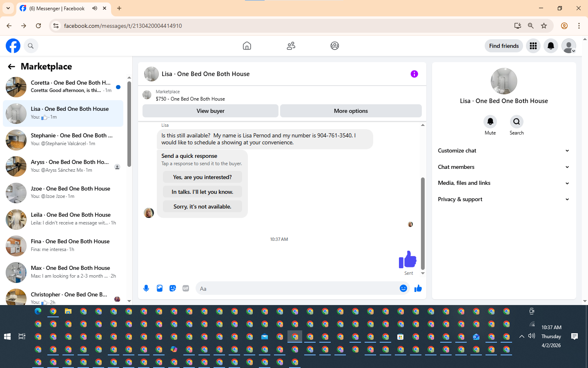Click the Facebook logo
Screen dimensions: 588x368
[x=13, y=46]
